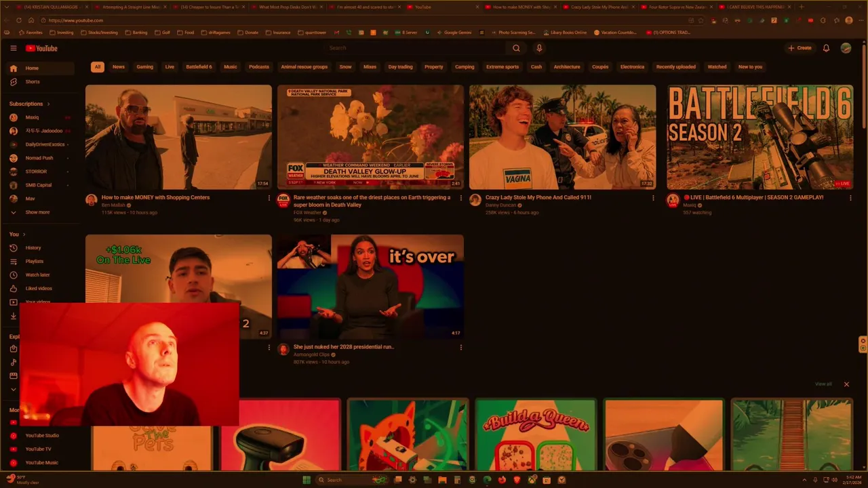Open the Build a Queen game thumbnail

pos(536,434)
